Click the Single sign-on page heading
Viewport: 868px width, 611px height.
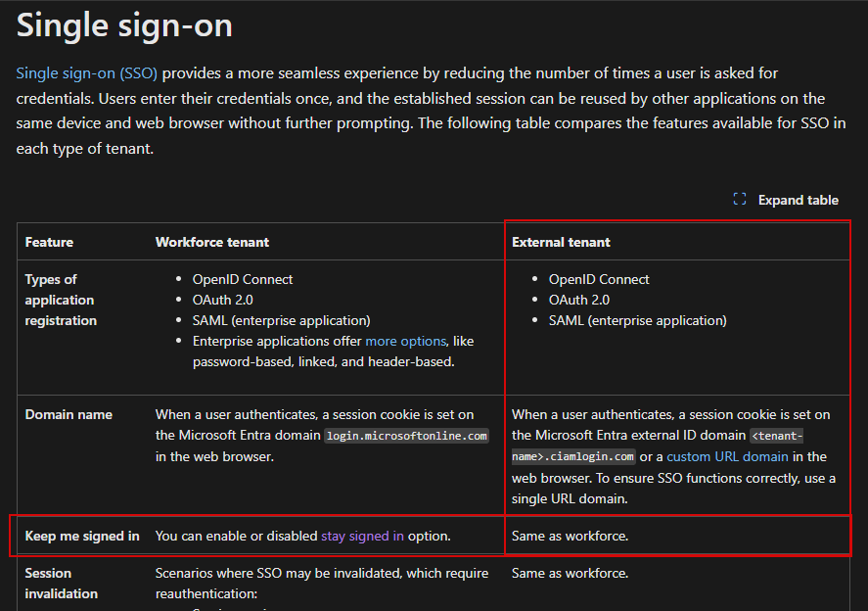point(123,26)
